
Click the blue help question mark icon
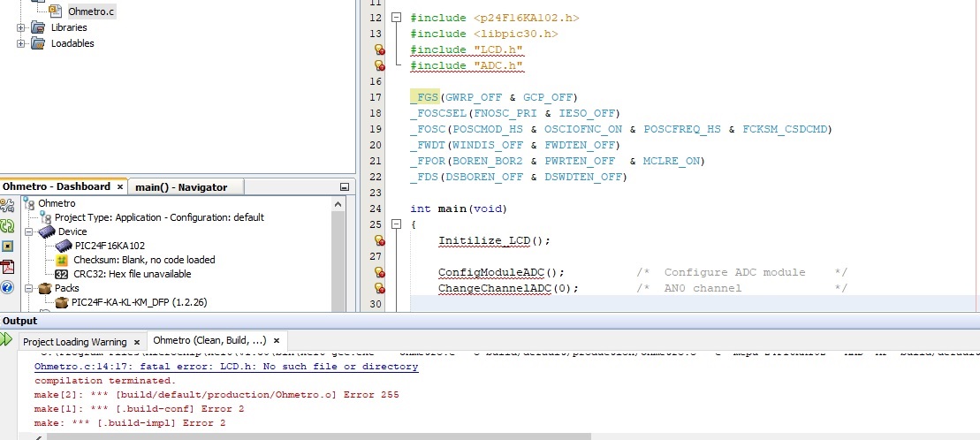[7, 287]
